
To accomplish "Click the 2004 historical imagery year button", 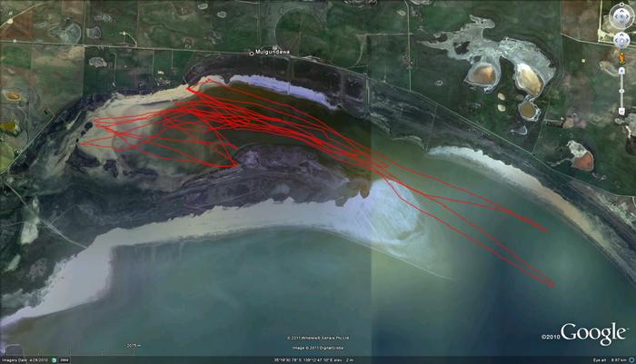I will tap(64, 360).
